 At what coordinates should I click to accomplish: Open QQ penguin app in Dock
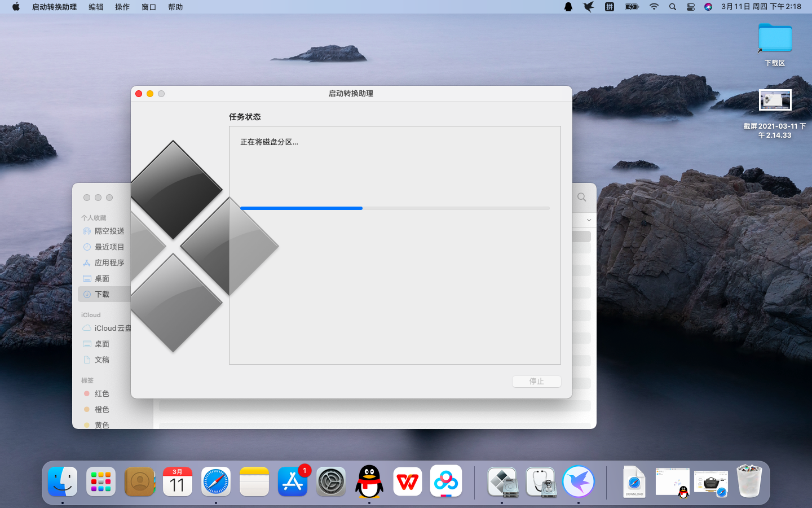(x=369, y=481)
